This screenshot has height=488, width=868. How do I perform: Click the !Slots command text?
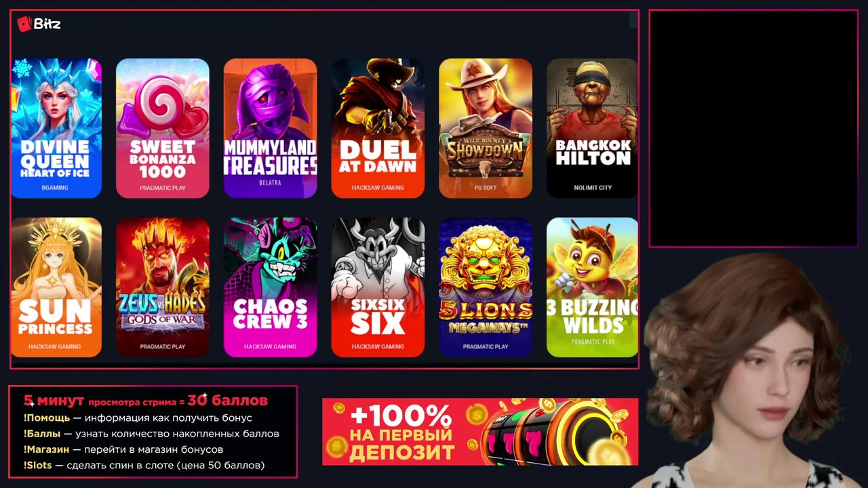click(x=38, y=466)
